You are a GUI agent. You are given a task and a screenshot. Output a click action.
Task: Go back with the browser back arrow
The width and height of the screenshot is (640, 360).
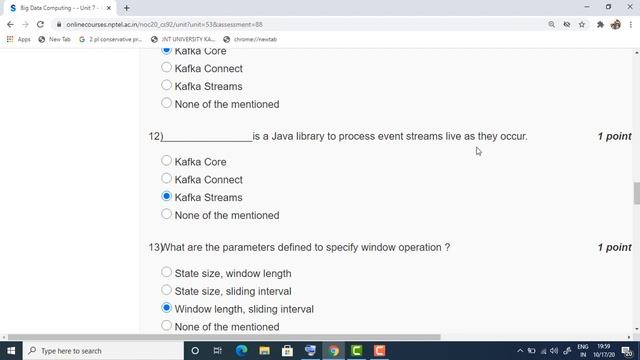10,24
